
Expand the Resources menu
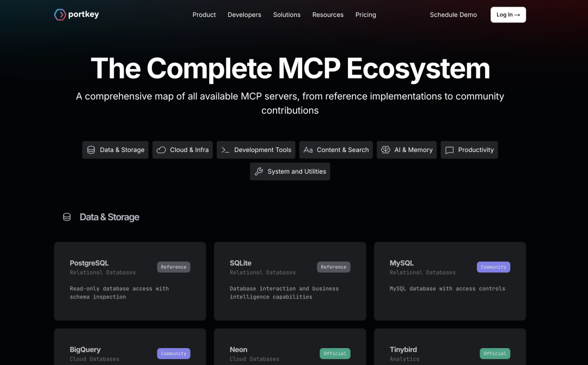pos(328,15)
